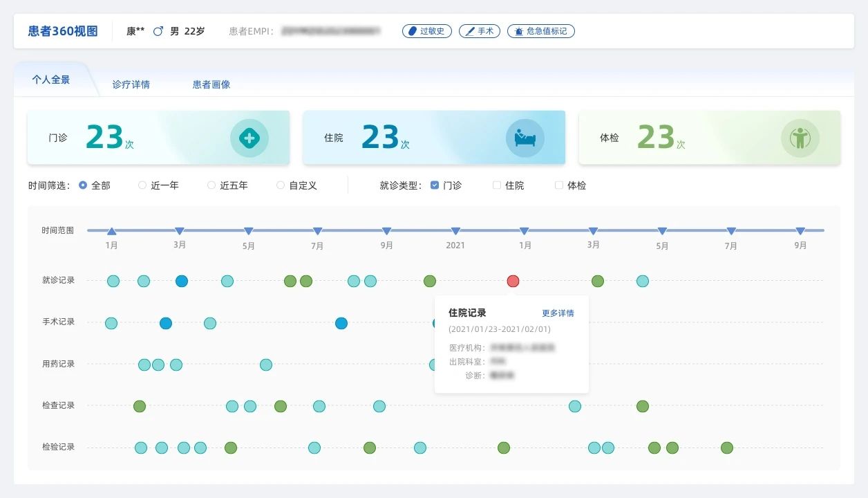
Task: Click the timeline marker above 1月
Action: click(111, 230)
